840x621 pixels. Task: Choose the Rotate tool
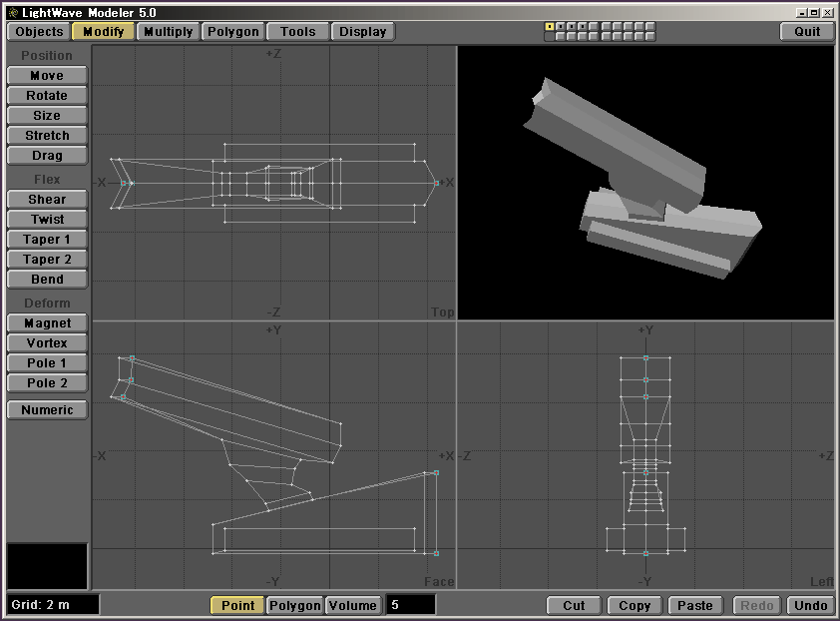[x=47, y=96]
